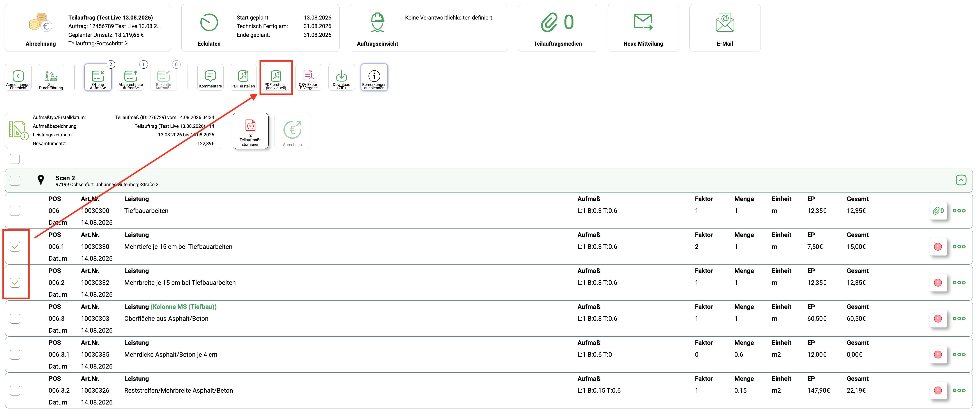Check position 006.3.1 Mehrdicke checkbox

[x=15, y=355]
